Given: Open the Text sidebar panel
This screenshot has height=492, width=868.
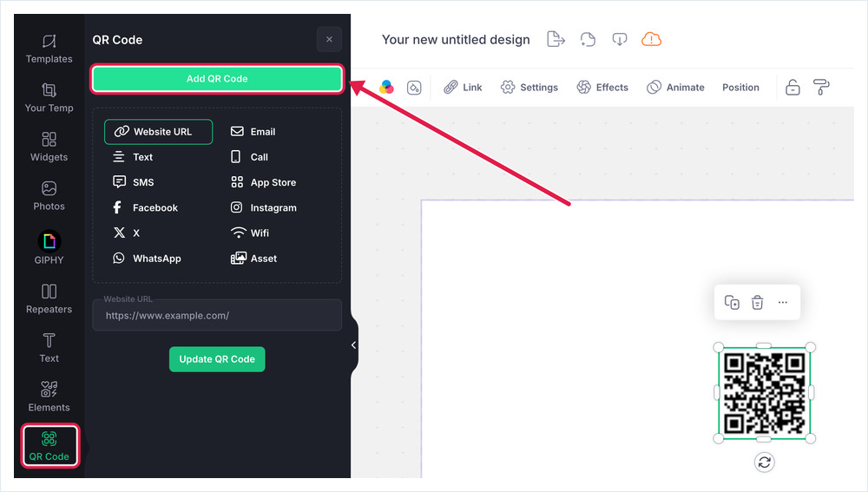Looking at the screenshot, I should click(x=49, y=348).
